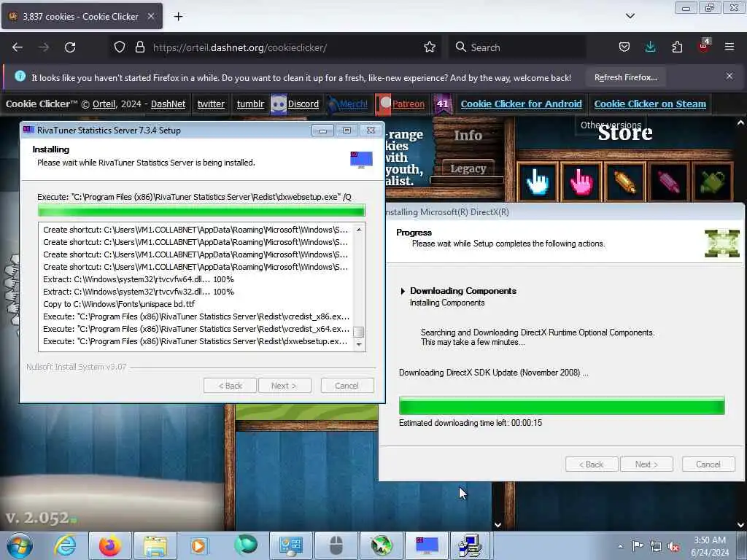Buy the green watering can upgrade
747x560 pixels.
pos(712,182)
